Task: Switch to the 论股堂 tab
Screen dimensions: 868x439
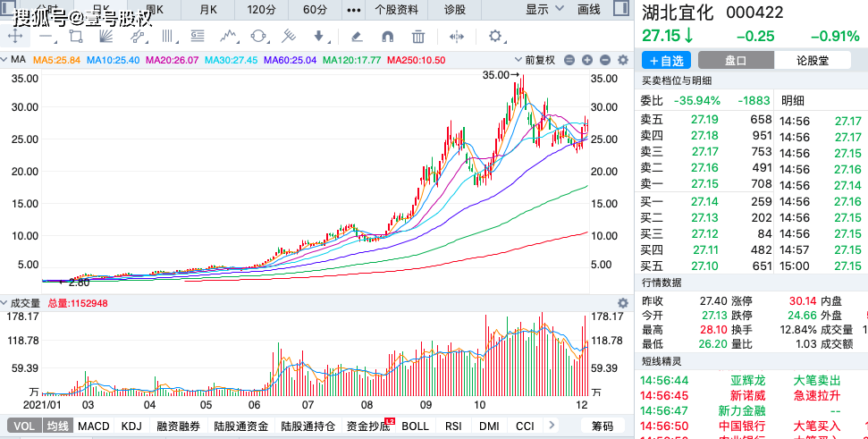Action: (x=812, y=60)
